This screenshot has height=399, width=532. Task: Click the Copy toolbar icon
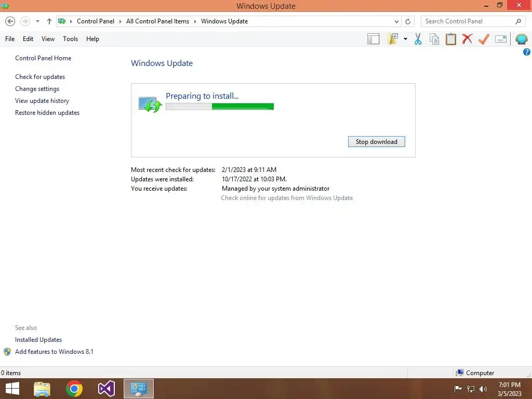point(434,39)
